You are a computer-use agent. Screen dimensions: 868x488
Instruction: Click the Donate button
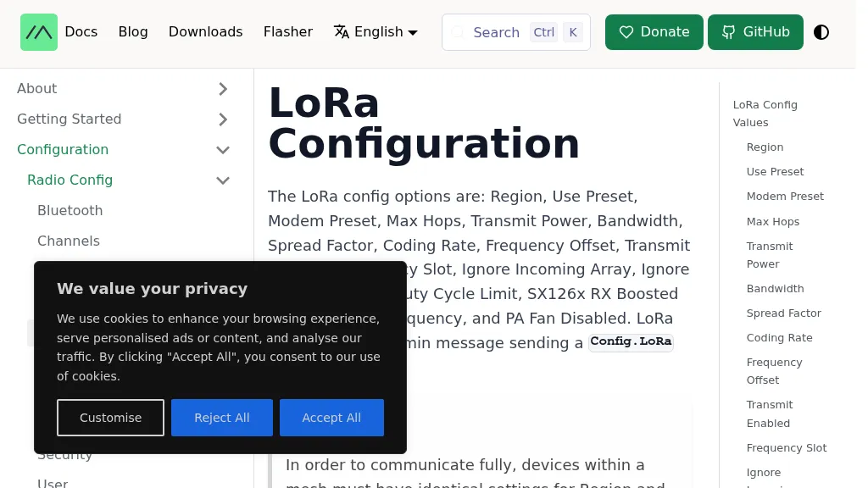[x=654, y=32]
